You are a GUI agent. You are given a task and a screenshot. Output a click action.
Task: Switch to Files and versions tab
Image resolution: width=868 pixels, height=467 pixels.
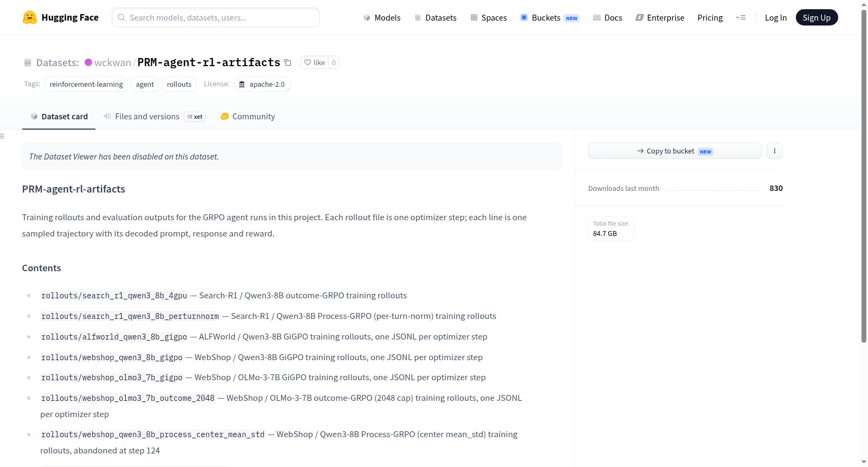[x=154, y=117]
